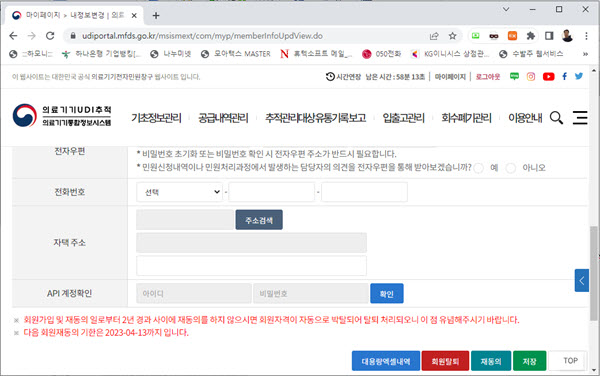The width and height of the screenshot is (600, 376).
Task: Click the green 저장 button
Action: (x=529, y=361)
